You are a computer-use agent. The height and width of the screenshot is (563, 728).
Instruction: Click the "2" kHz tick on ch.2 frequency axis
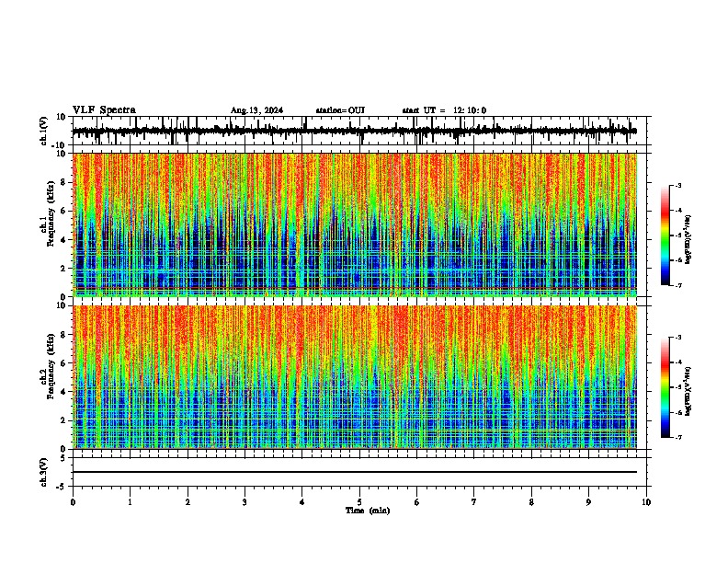(x=64, y=420)
